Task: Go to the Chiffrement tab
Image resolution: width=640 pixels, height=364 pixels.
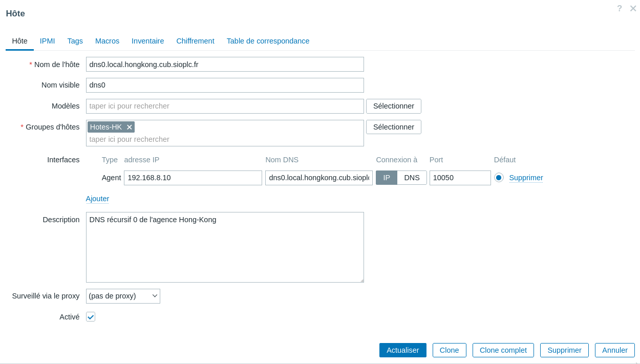Action: pos(195,41)
